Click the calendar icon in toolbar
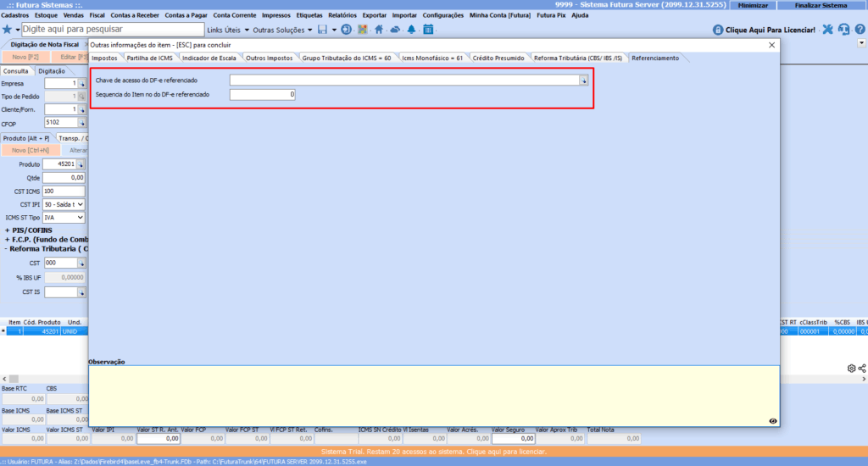Viewport: 868px width, 466px height. (x=428, y=30)
